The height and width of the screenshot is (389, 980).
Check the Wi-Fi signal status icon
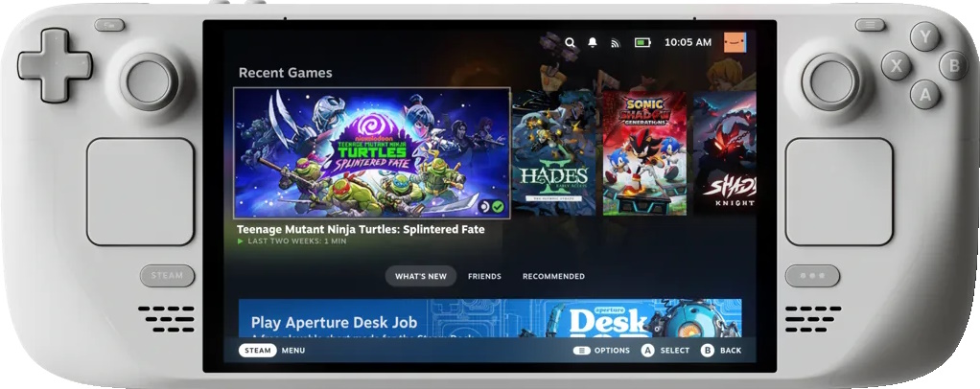(x=615, y=43)
